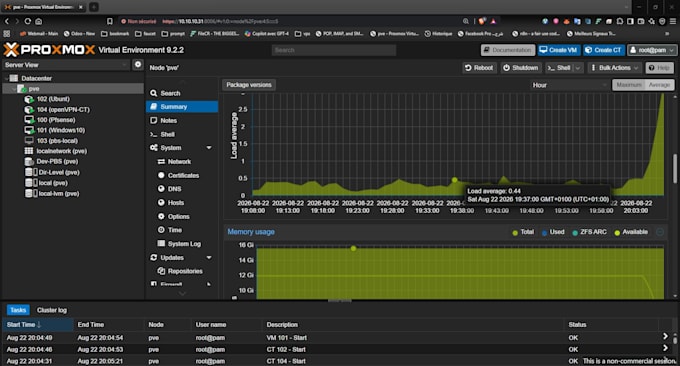This screenshot has width=680, height=366.
Task: Open the pve - Proxmox bookmark
Action: pos(395,33)
